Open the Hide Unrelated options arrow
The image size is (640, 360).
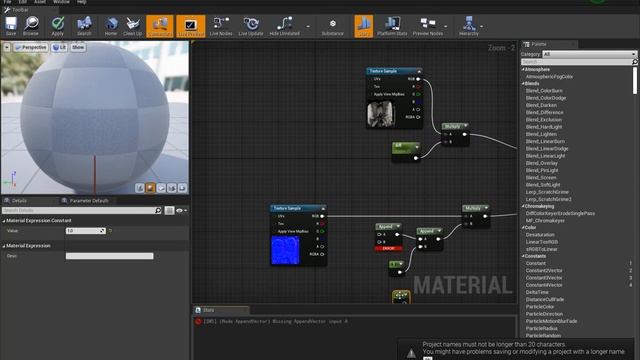click(308, 27)
